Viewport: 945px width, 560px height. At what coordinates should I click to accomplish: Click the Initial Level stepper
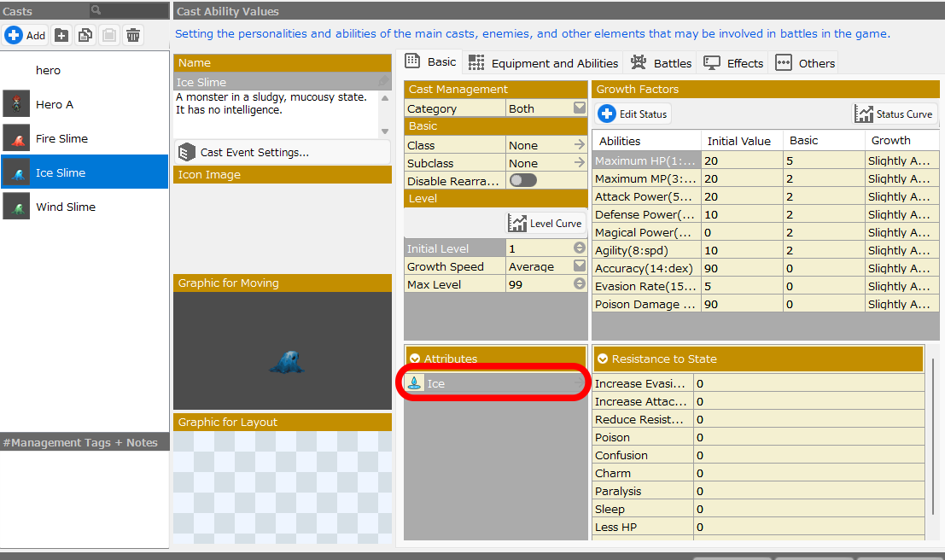coord(580,248)
